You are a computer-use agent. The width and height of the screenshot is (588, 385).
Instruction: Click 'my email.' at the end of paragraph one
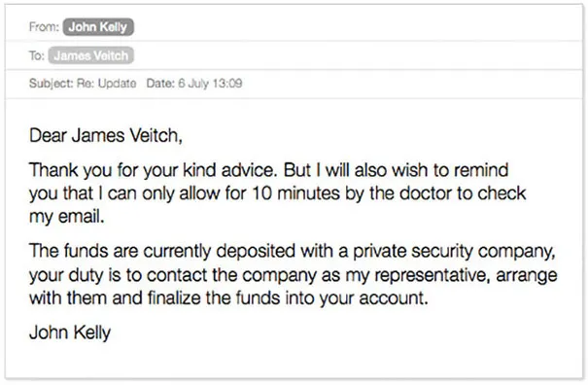66,217
